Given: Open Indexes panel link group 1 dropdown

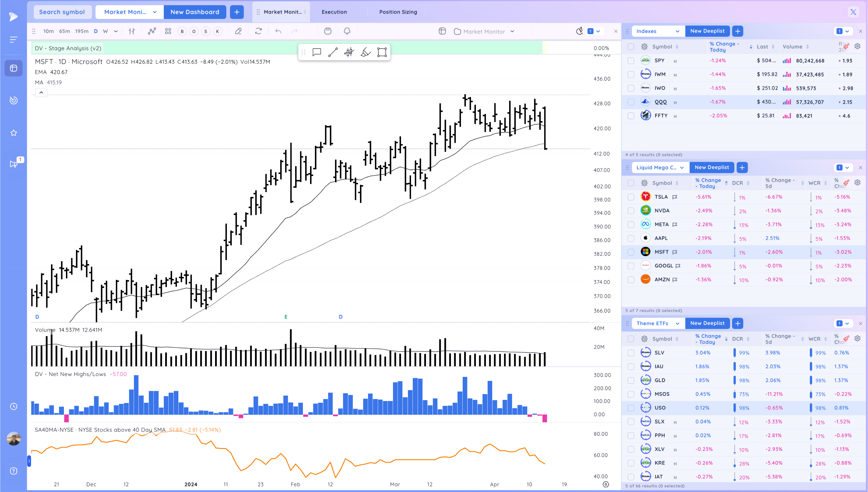Looking at the screenshot, I should click(x=843, y=31).
